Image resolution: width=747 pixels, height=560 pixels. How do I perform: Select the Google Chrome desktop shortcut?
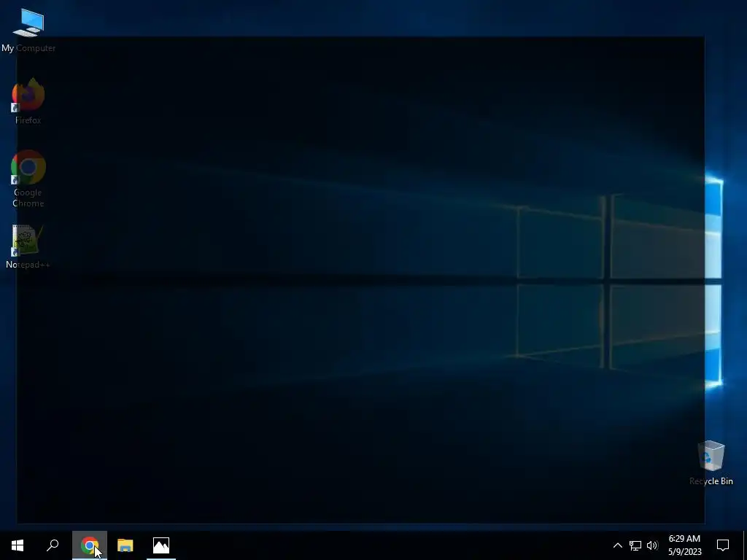(28, 179)
